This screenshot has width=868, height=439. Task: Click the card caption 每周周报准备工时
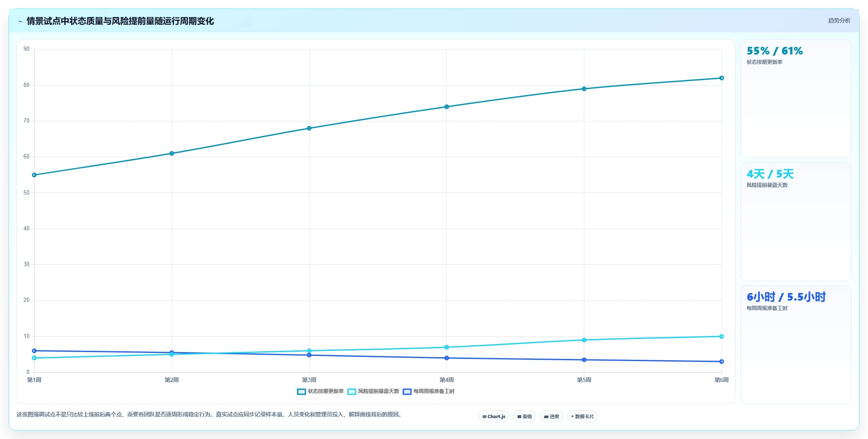pos(767,308)
